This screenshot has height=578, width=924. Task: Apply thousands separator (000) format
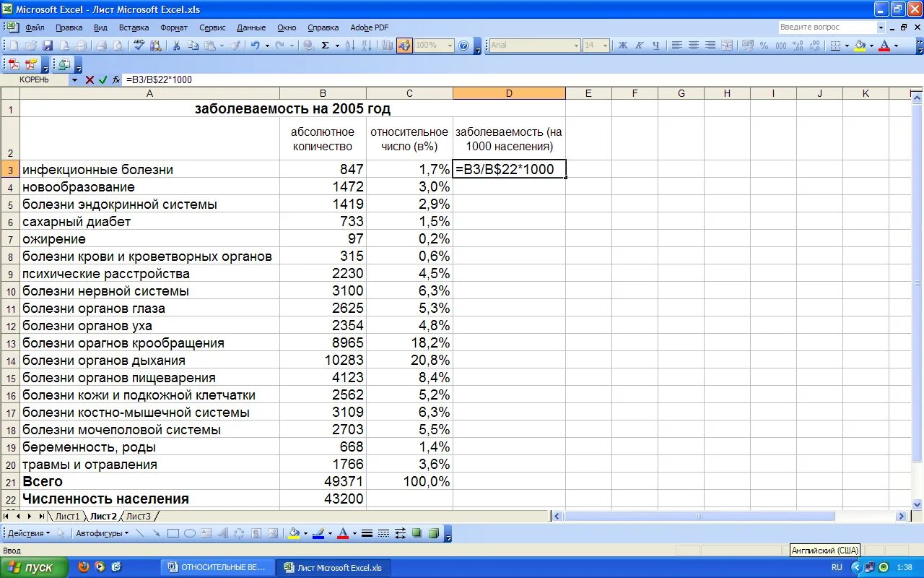(x=781, y=46)
